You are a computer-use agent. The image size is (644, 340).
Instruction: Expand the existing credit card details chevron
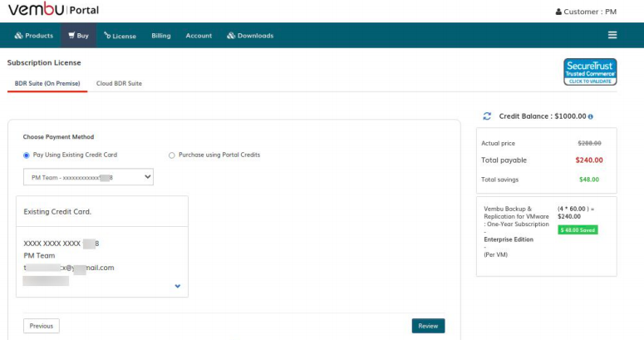point(178,286)
